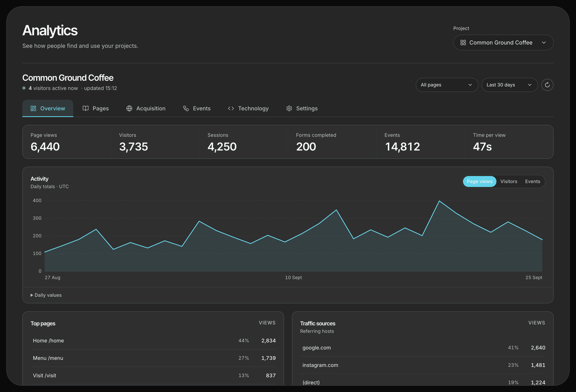Click the Events 14,812 stat
The height and width of the screenshot is (392, 576).
click(421, 142)
